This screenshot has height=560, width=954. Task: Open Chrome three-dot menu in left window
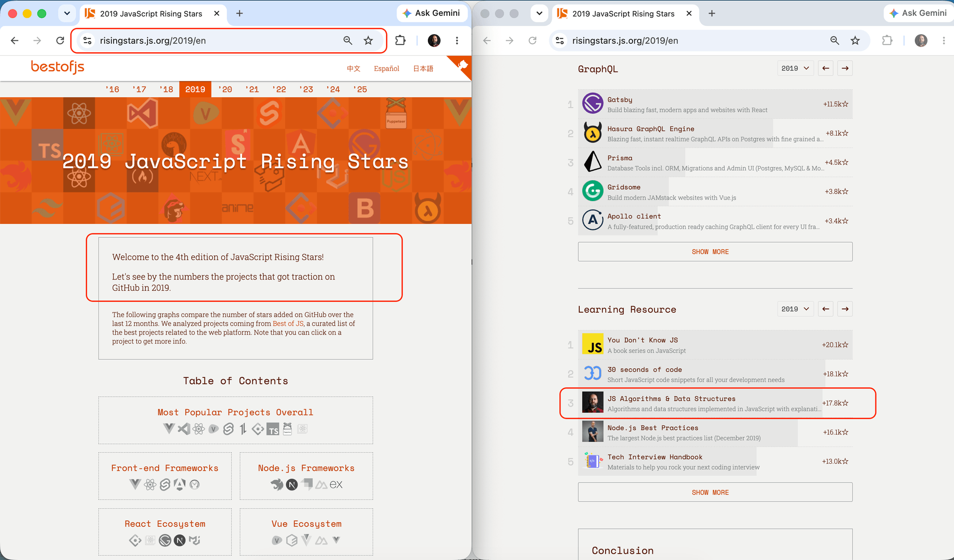click(x=457, y=41)
